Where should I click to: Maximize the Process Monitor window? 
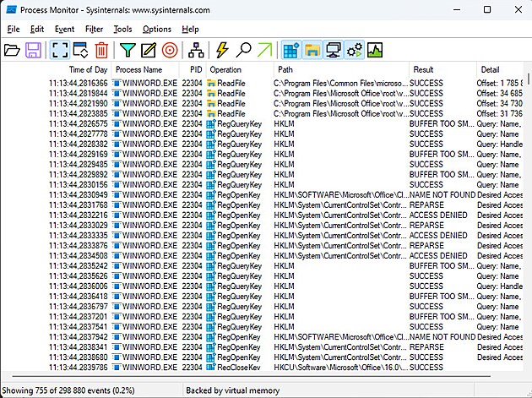click(487, 9)
